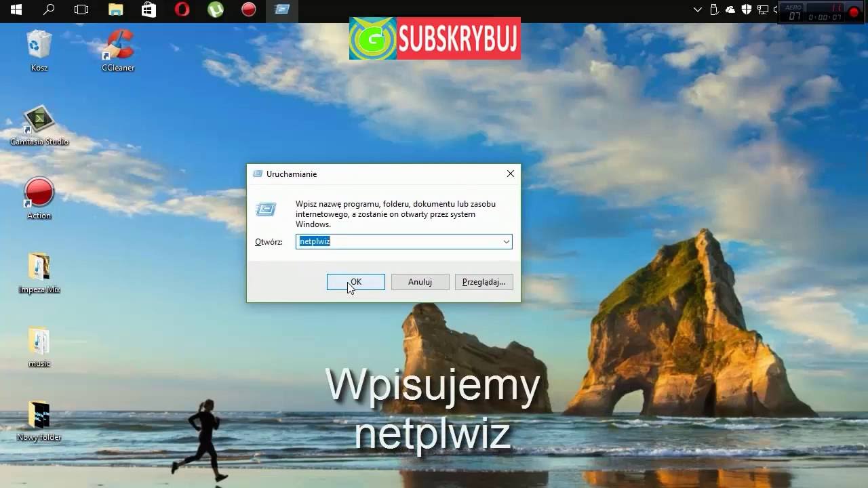Select the music folder desktop icon
The width and height of the screenshot is (868, 488).
click(39, 347)
